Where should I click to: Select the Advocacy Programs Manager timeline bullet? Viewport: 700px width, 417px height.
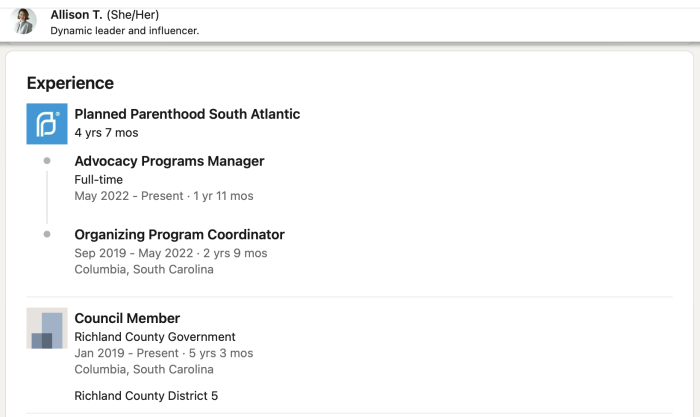click(x=47, y=161)
